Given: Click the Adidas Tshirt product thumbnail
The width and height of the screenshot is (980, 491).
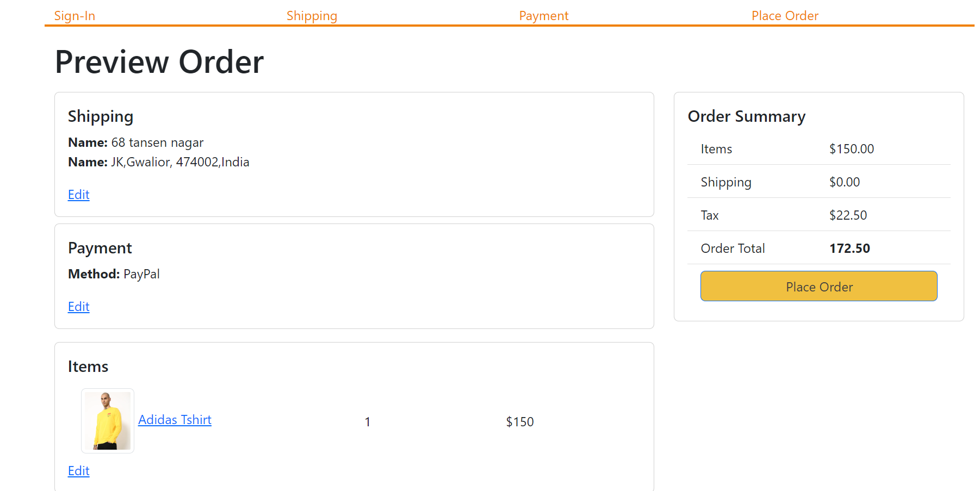Looking at the screenshot, I should pos(107,420).
